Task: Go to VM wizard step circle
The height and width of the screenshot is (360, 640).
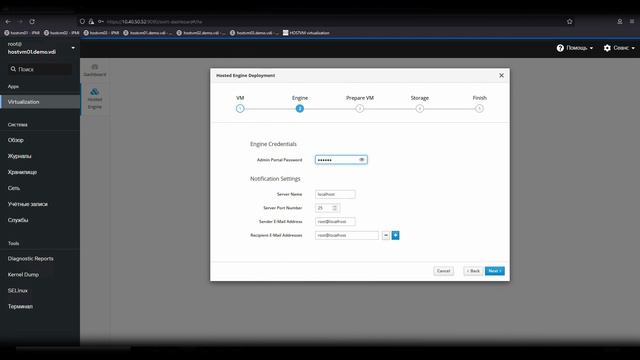Action: [x=240, y=109]
